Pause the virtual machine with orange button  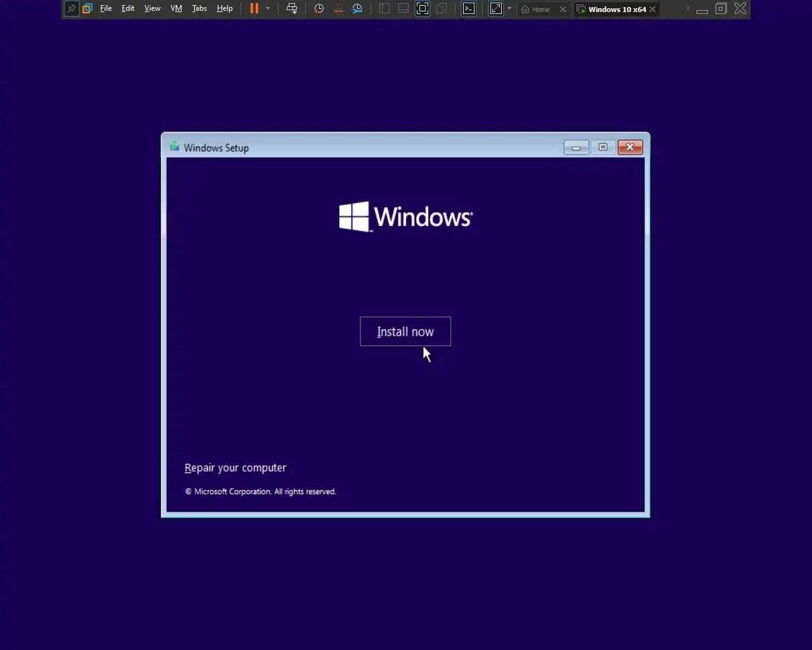[254, 9]
